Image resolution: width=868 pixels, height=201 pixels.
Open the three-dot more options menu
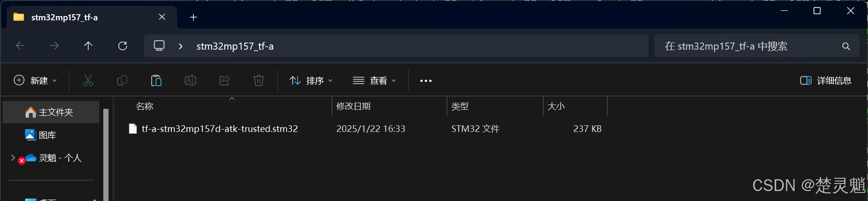(x=426, y=81)
